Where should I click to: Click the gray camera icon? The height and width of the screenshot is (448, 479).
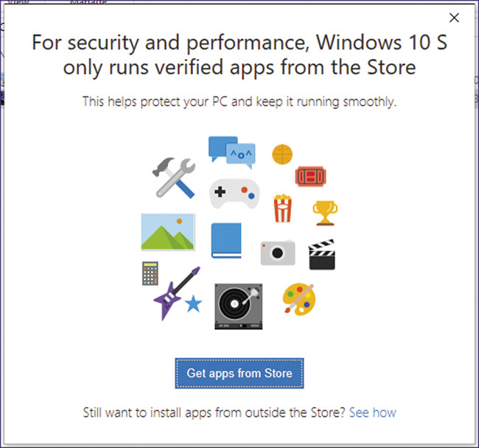pyautogui.click(x=277, y=253)
